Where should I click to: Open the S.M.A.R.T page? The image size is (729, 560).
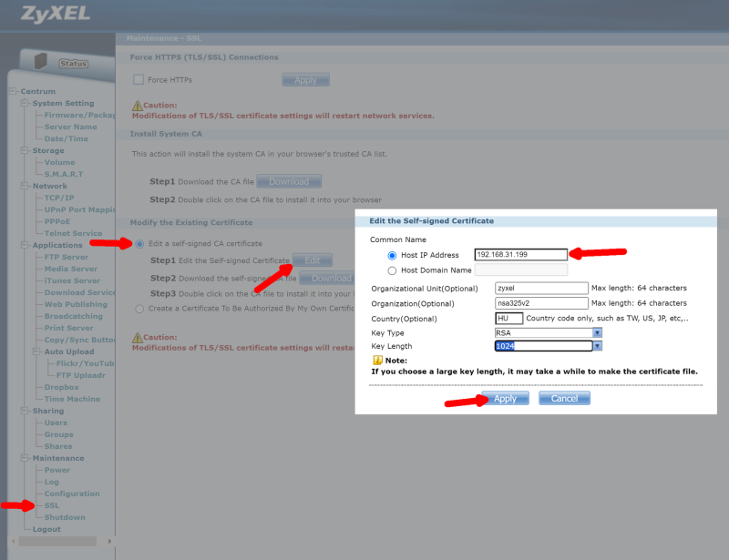(64, 174)
